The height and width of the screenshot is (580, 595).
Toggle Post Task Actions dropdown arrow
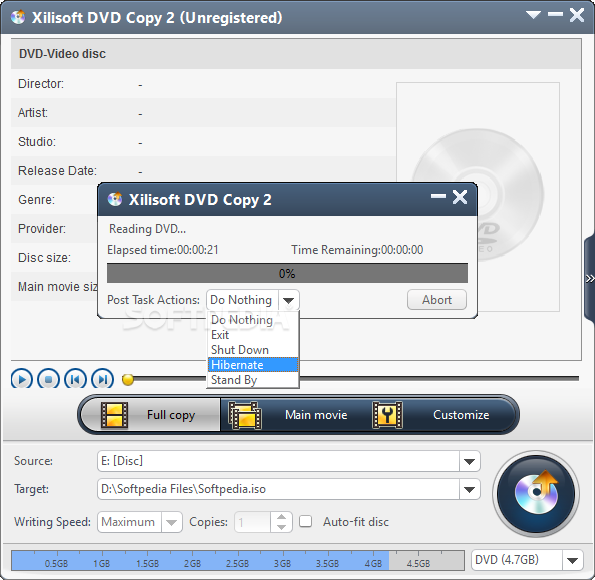tap(289, 300)
